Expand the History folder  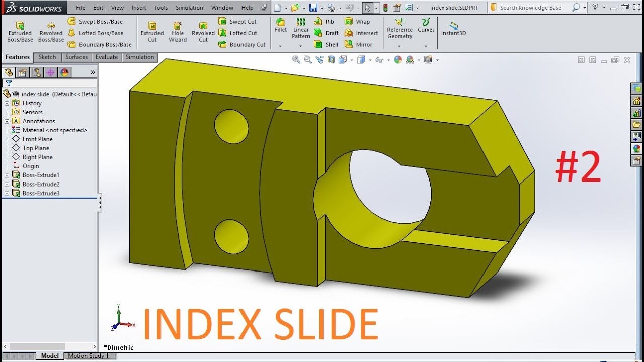coord(7,103)
